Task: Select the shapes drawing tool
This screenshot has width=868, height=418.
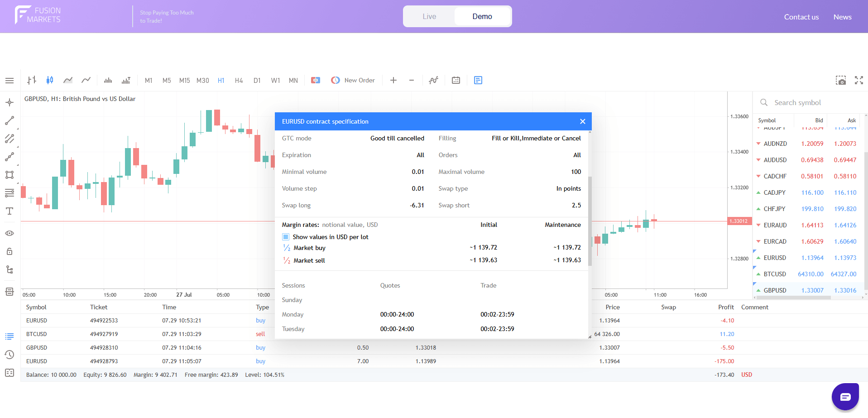Action: 10,175
